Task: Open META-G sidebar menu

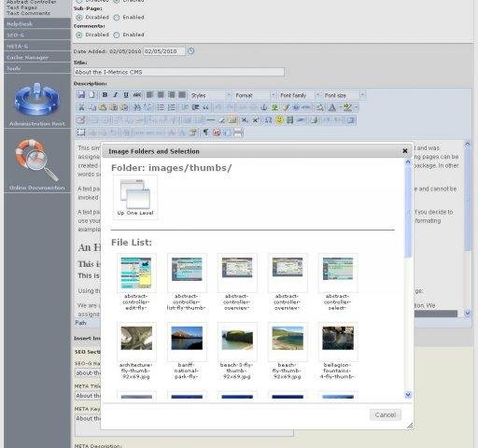Action: 37,47
